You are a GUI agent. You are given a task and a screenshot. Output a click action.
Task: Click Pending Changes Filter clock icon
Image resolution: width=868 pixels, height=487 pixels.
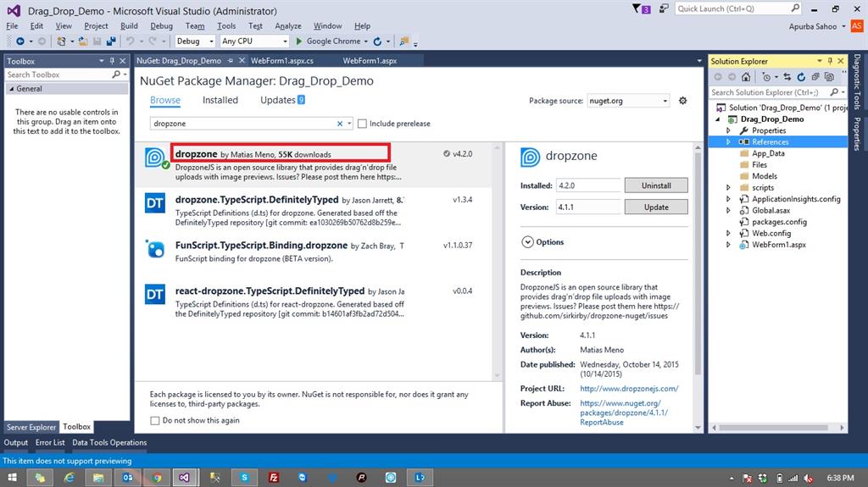[x=766, y=77]
